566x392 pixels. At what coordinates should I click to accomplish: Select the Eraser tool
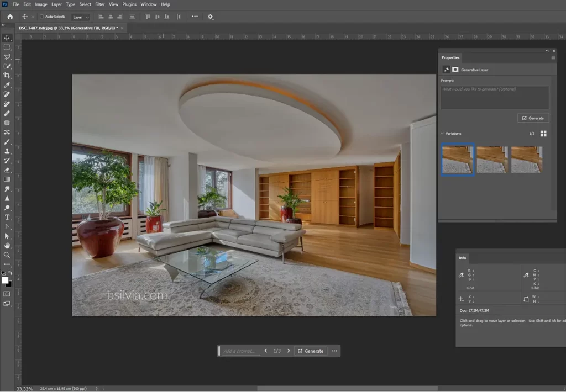(7, 170)
